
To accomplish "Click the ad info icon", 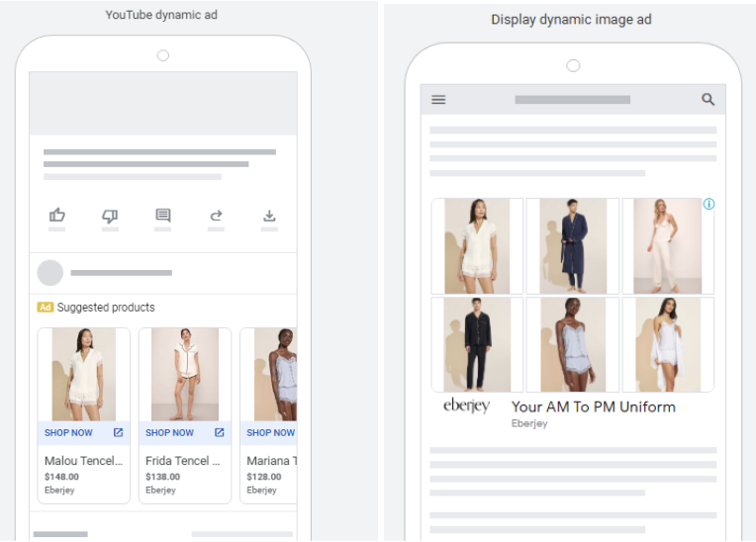I will (709, 204).
